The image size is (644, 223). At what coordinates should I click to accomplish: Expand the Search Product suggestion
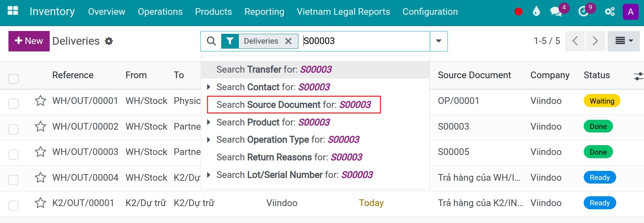tap(209, 122)
